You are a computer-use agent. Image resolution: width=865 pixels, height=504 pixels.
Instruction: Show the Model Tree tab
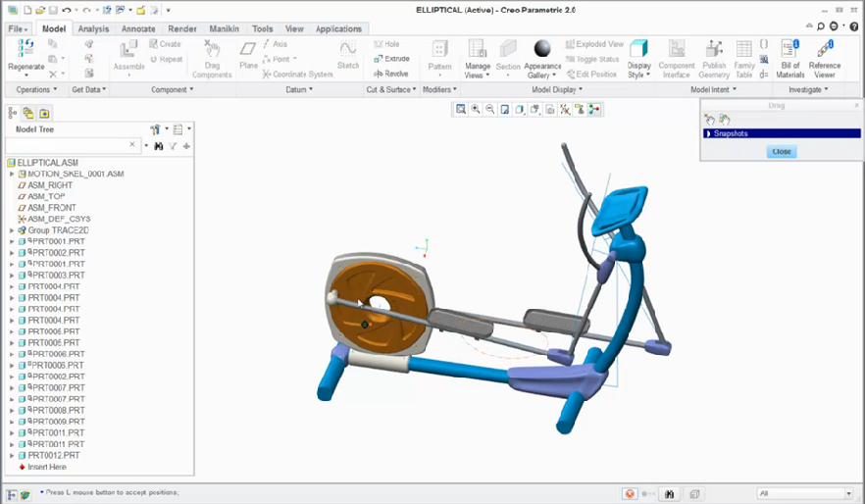[12, 114]
